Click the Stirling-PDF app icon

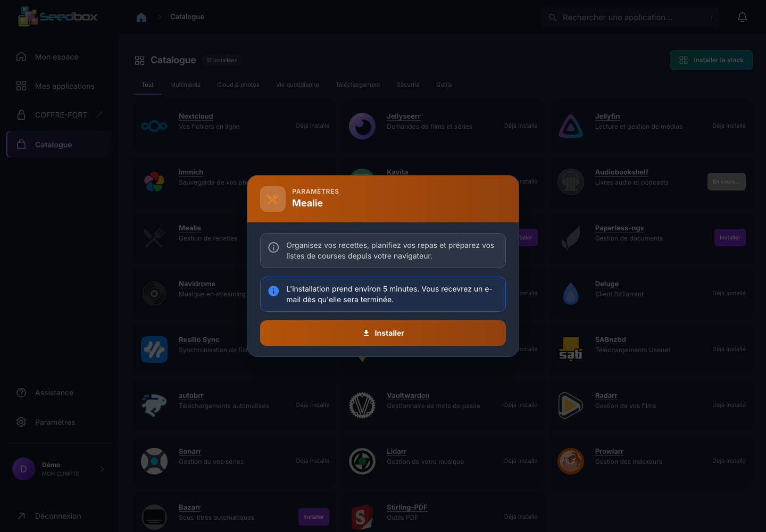click(362, 517)
